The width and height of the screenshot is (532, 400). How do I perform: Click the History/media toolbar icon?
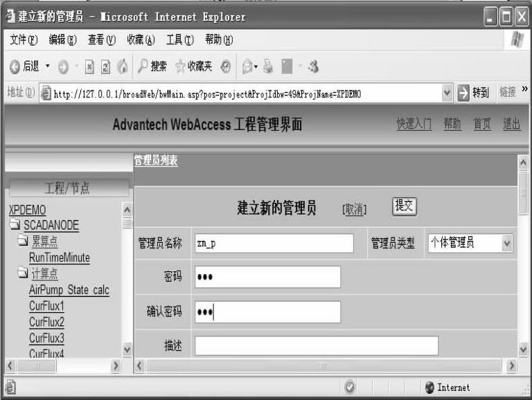pos(226,66)
